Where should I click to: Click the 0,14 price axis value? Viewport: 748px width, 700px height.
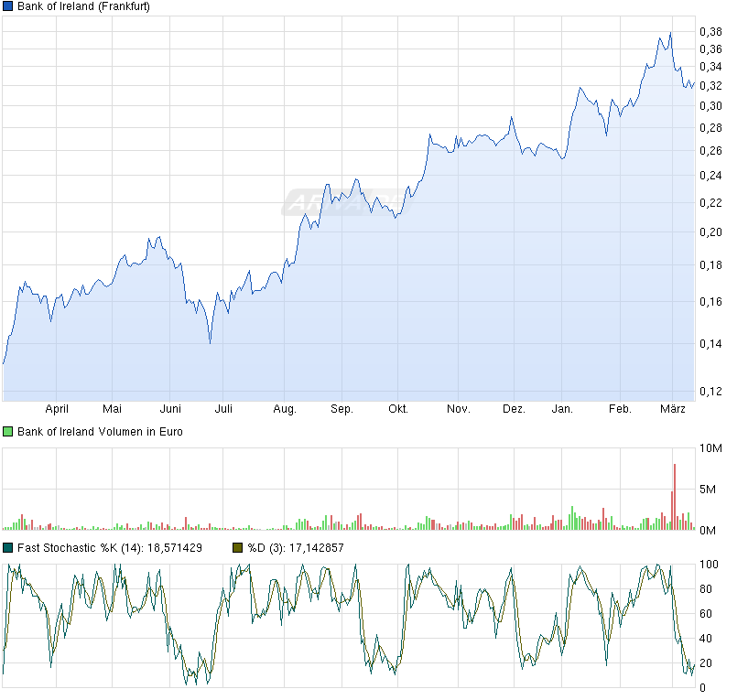[x=710, y=344]
